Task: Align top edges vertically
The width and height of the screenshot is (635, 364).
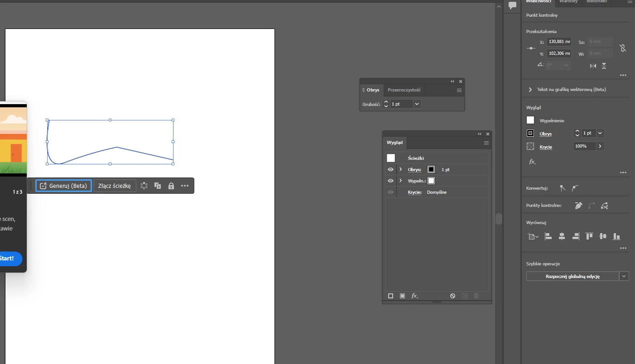Action: click(x=589, y=236)
